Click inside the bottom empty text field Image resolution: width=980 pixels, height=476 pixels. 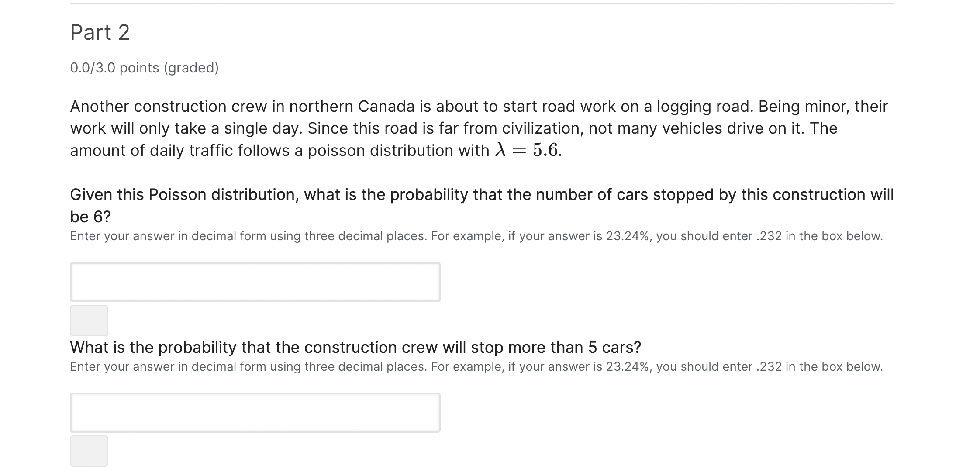pyautogui.click(x=255, y=412)
